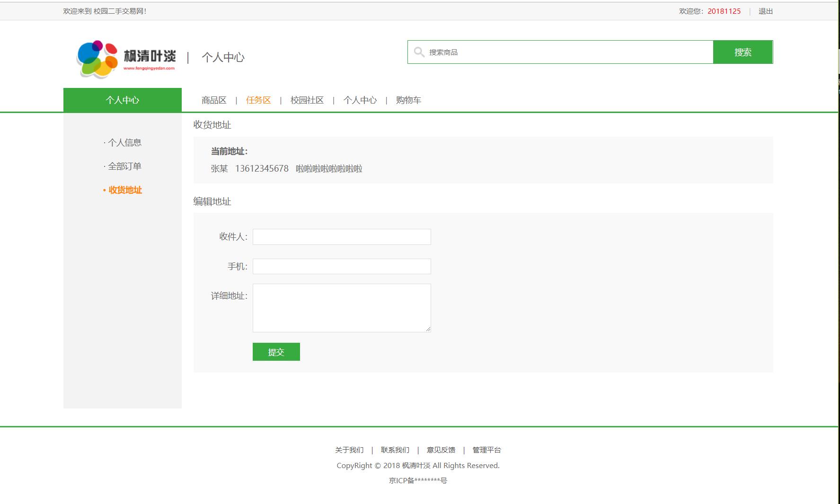Select 个人中心 link in top navigation
Image resolution: width=840 pixels, height=504 pixels.
point(360,100)
